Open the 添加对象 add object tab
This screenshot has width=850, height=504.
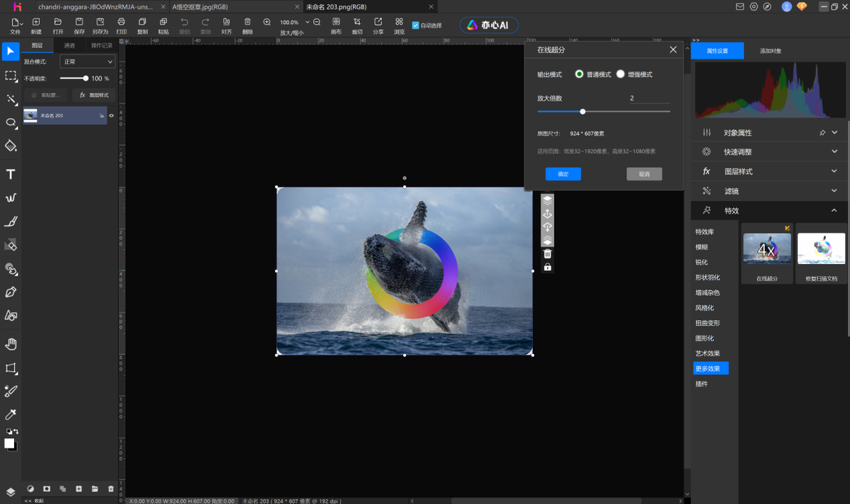pyautogui.click(x=771, y=51)
